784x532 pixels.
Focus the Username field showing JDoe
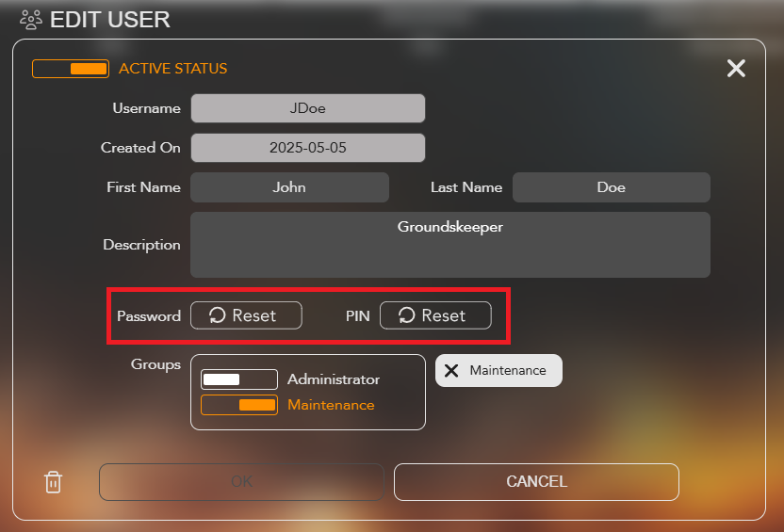(307, 108)
